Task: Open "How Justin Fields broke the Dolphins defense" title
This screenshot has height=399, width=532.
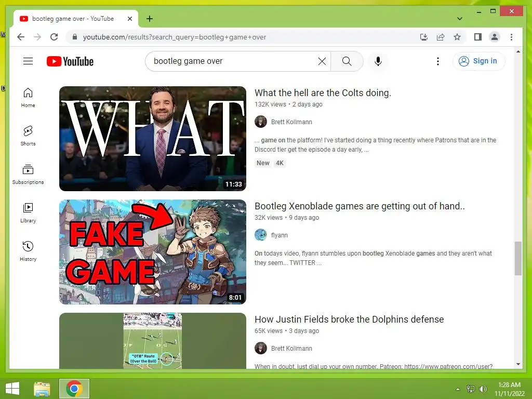Action: 349,320
